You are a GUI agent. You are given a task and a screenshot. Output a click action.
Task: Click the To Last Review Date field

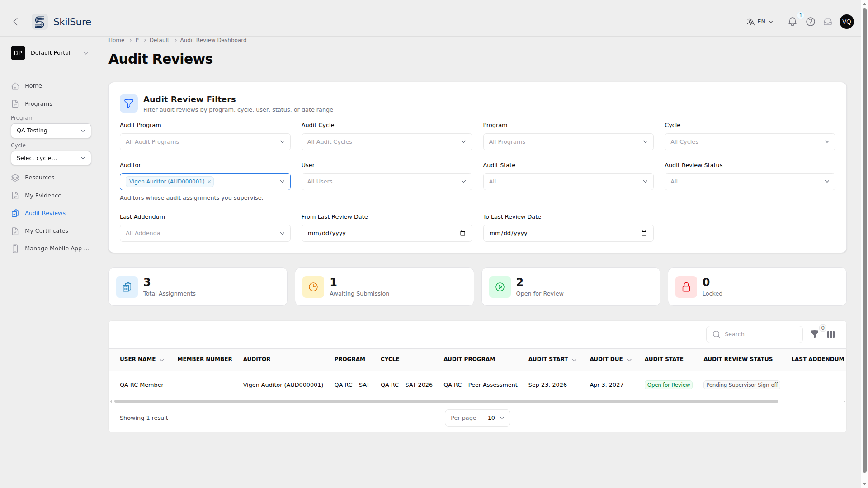568,233
